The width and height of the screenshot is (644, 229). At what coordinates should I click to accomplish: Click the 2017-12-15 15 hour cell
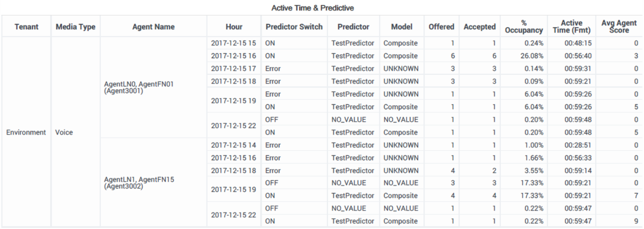coord(234,43)
